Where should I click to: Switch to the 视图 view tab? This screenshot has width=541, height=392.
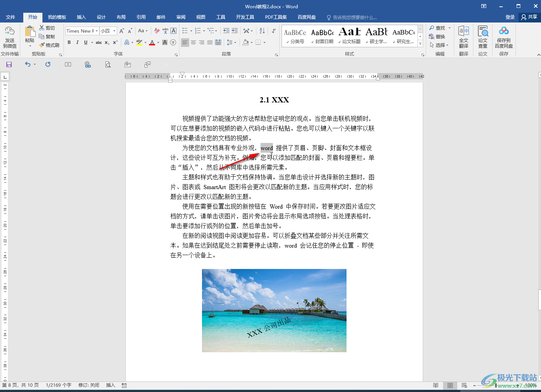click(201, 17)
